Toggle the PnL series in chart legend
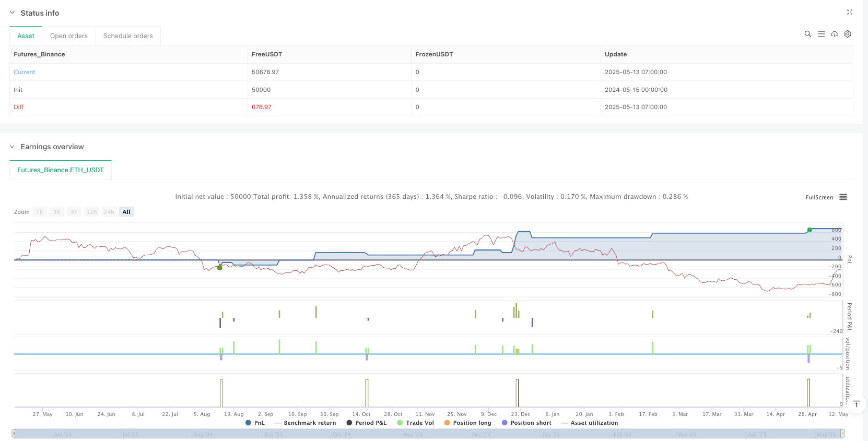 tap(255, 423)
